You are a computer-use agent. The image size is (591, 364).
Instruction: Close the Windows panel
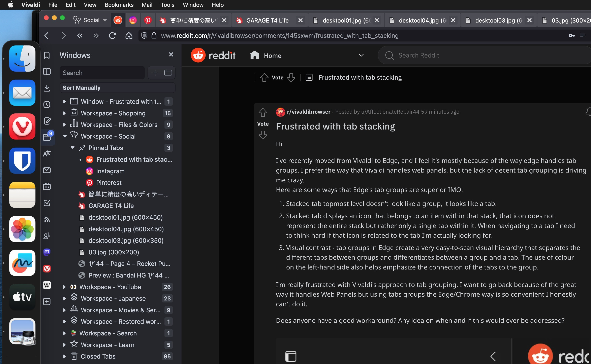point(171,55)
